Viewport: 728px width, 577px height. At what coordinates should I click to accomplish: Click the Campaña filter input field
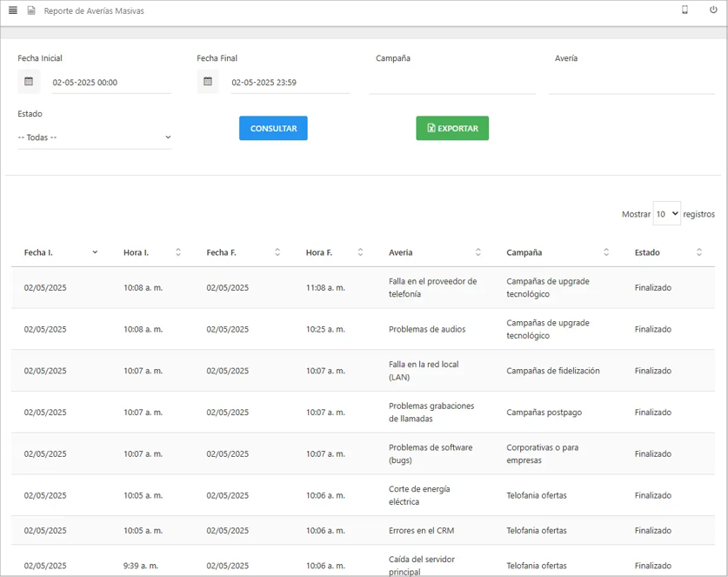click(452, 83)
